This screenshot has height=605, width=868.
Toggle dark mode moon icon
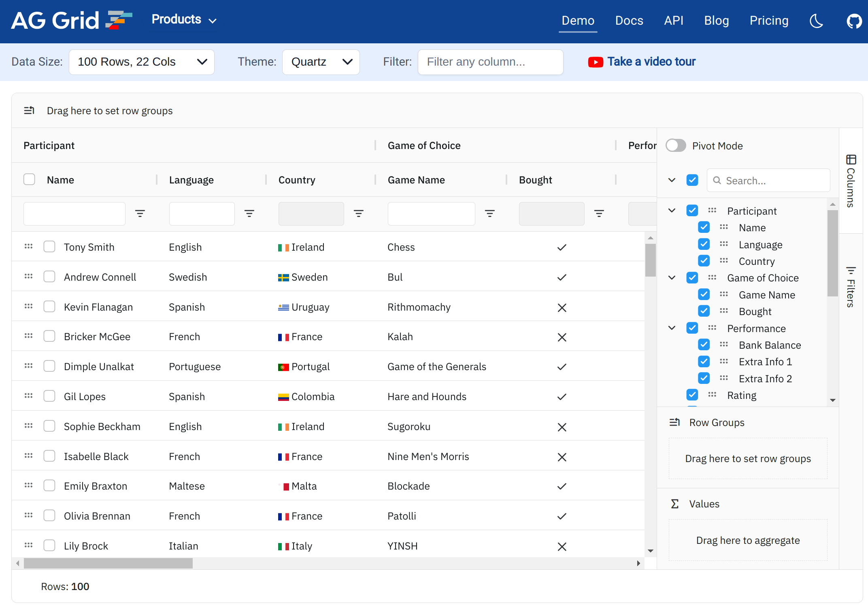816,21
